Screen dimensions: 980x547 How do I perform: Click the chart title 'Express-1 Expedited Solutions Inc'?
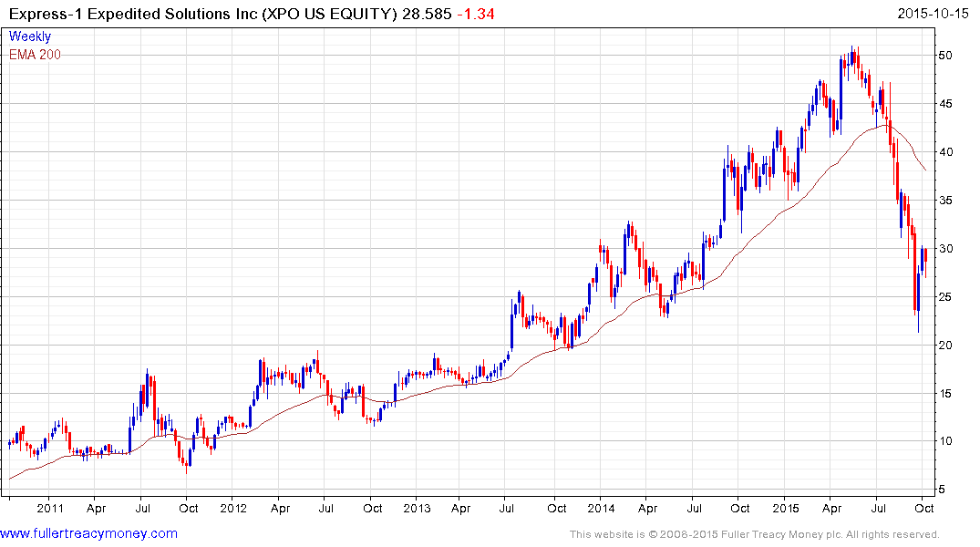[x=133, y=14]
